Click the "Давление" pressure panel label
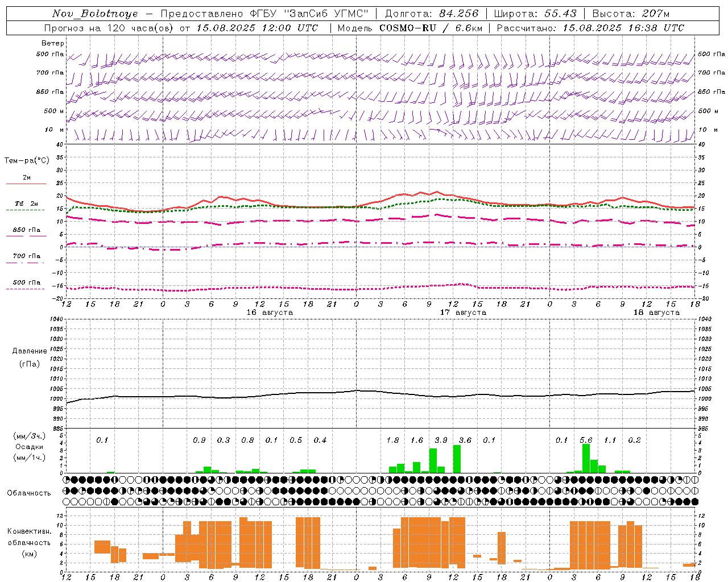Viewport: 728px width, 582px height. coord(30,351)
